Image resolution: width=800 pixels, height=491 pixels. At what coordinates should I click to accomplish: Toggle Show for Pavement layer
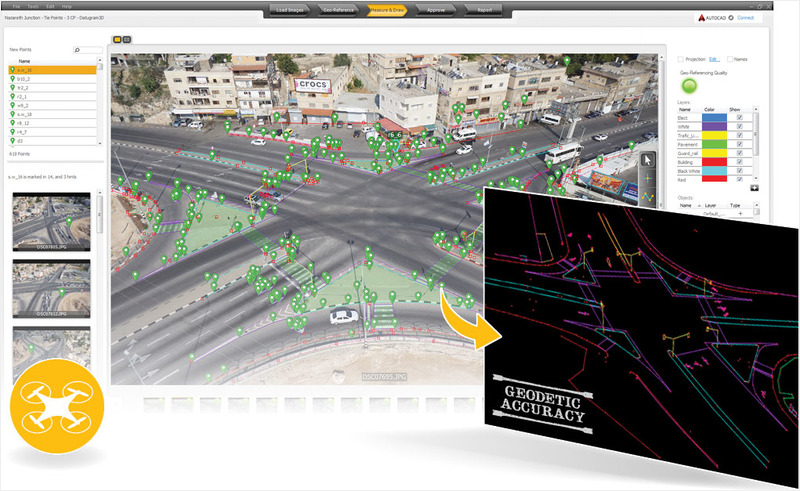coord(739,144)
